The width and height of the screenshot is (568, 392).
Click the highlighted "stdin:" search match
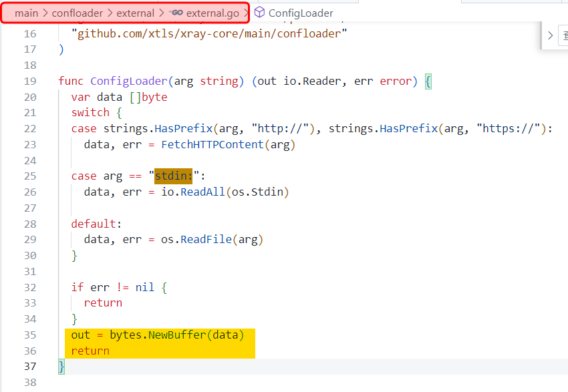coord(173,176)
